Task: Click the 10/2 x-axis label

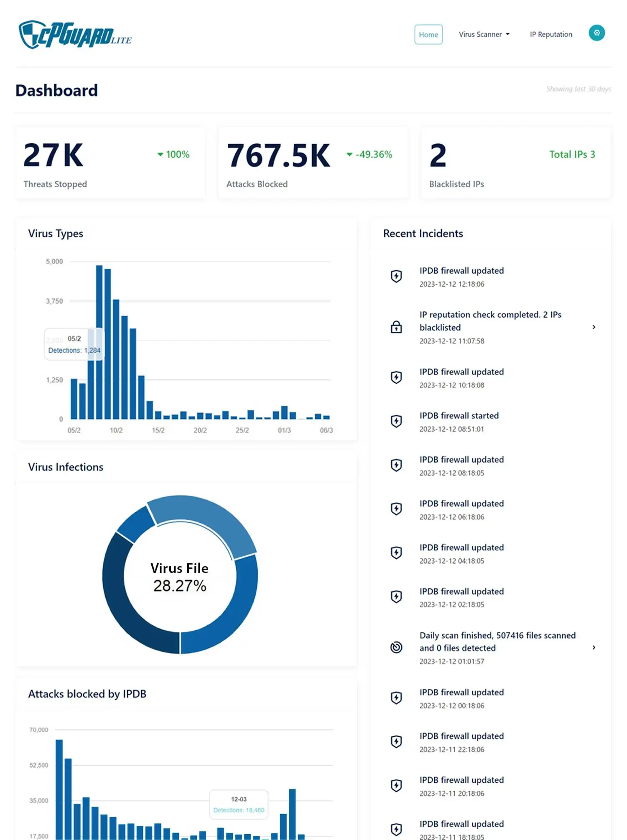Action: coord(116,430)
